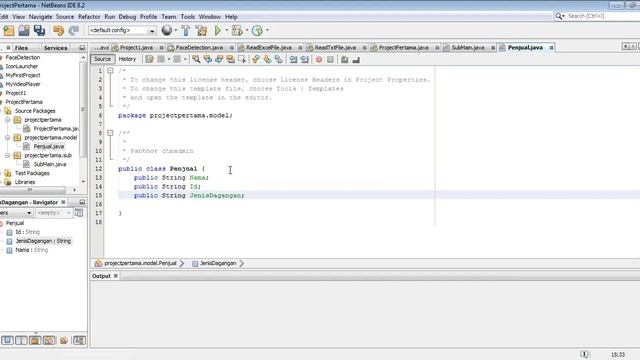Open the Profile Project dropdown arrow

[x=267, y=30]
